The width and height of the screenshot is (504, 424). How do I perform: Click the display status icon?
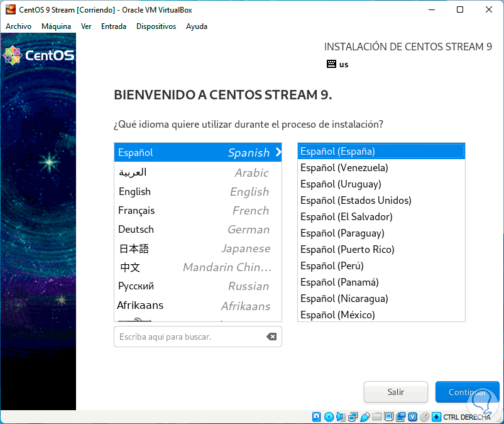pos(388,417)
